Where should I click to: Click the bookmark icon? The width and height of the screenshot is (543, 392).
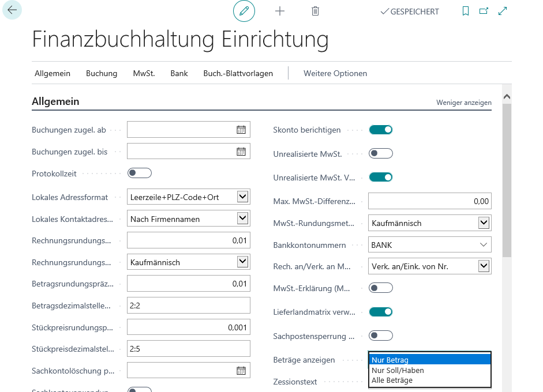click(466, 11)
